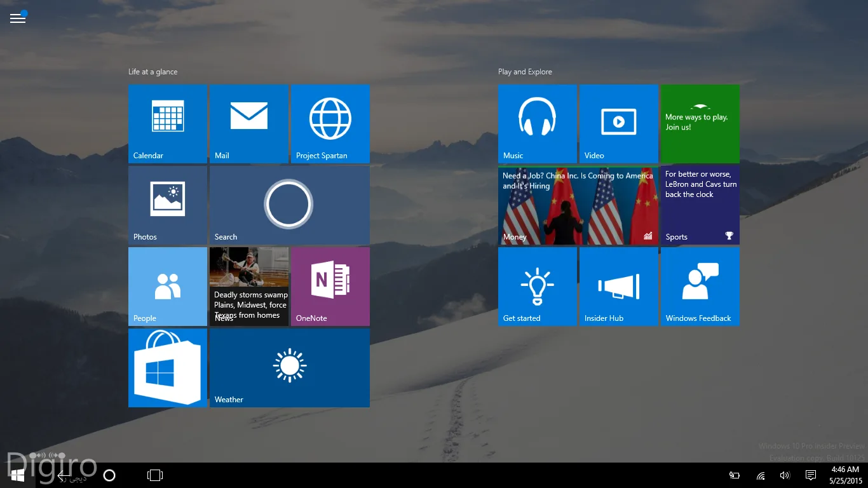868x488 pixels.
Task: Open the News tile about deadly storms
Action: point(249,287)
